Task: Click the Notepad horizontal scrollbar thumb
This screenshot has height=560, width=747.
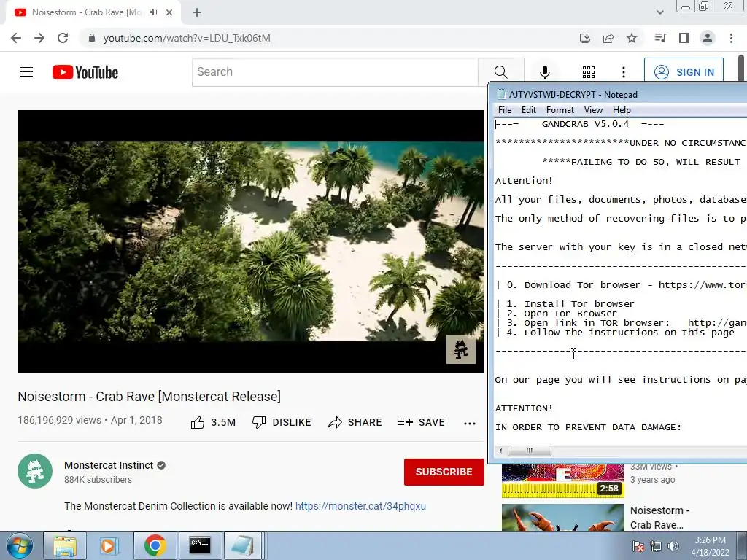Action: (x=530, y=451)
